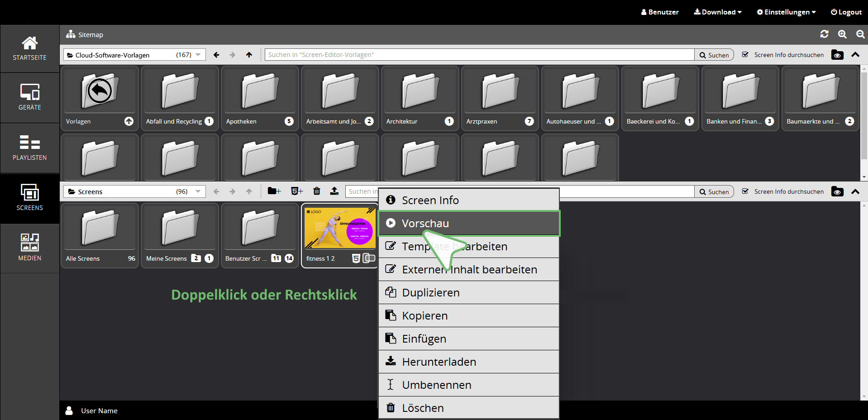Click the template search input field
The width and height of the screenshot is (868, 420).
point(479,55)
